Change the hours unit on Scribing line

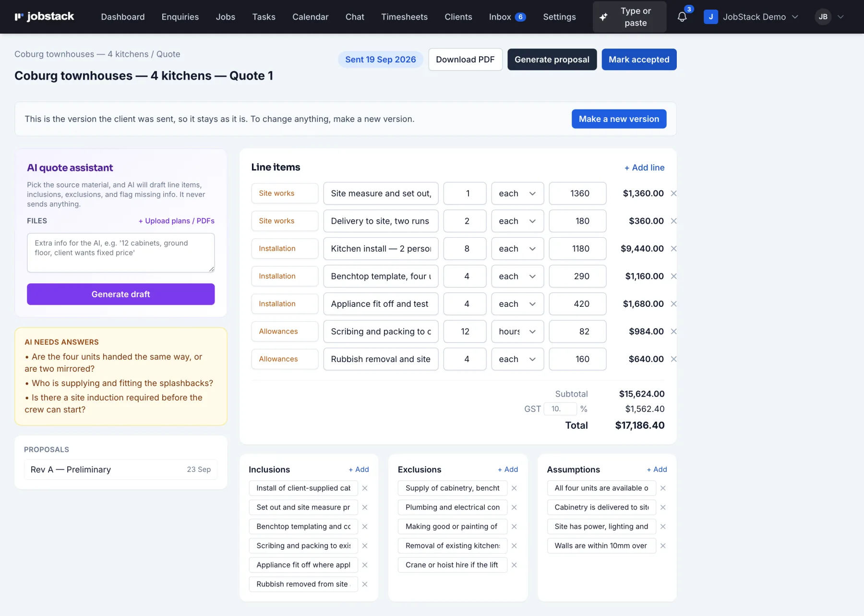coord(517,331)
